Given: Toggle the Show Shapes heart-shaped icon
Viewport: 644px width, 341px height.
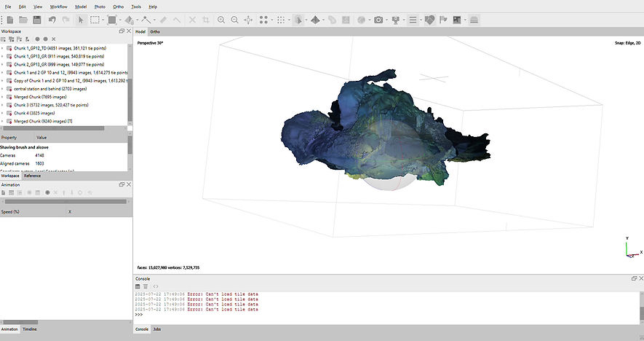Looking at the screenshot, I should click(429, 20).
